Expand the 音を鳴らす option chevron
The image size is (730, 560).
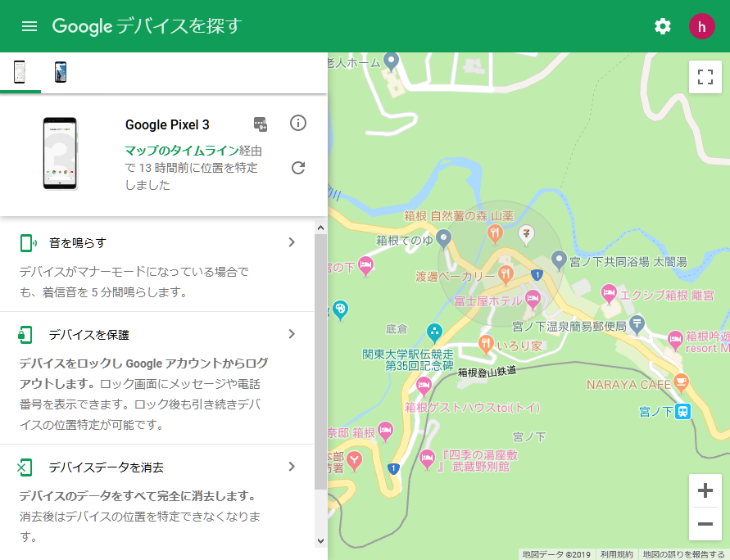[x=292, y=242]
